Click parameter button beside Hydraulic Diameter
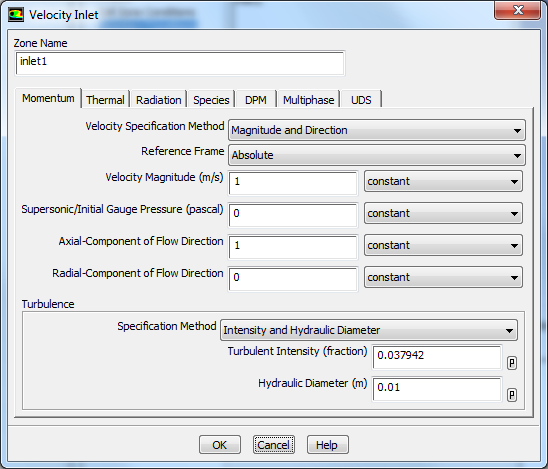This screenshot has height=469, width=548. point(512,395)
